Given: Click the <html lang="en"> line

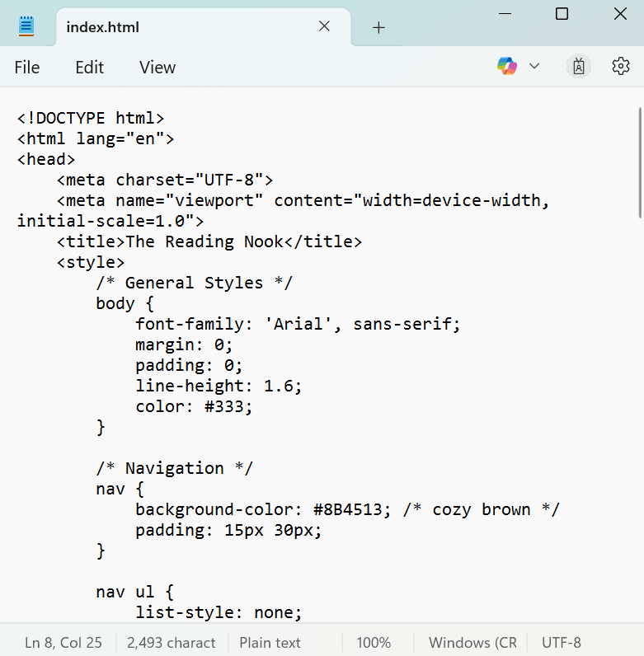Looking at the screenshot, I should click(x=96, y=138).
